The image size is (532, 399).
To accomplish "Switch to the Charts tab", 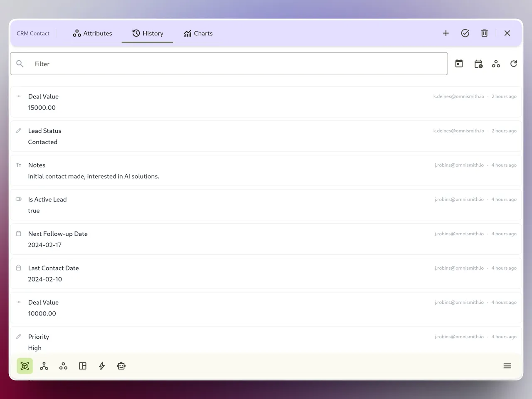I will [198, 33].
